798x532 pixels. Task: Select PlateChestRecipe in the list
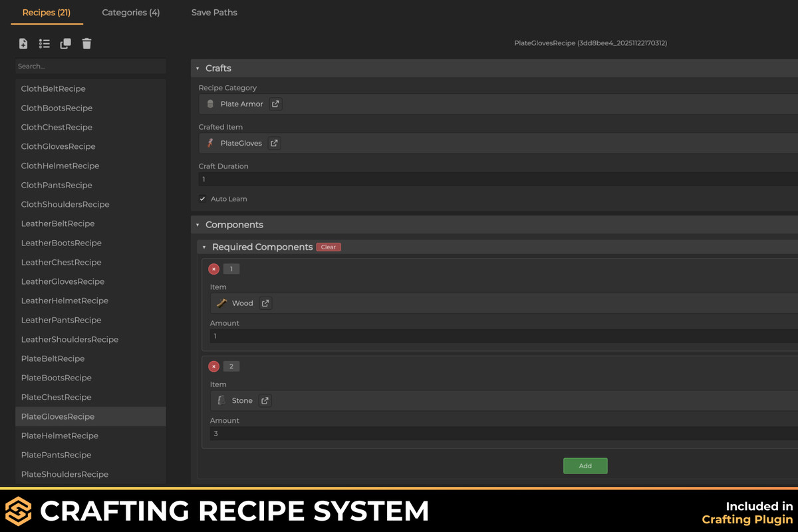[90, 397]
